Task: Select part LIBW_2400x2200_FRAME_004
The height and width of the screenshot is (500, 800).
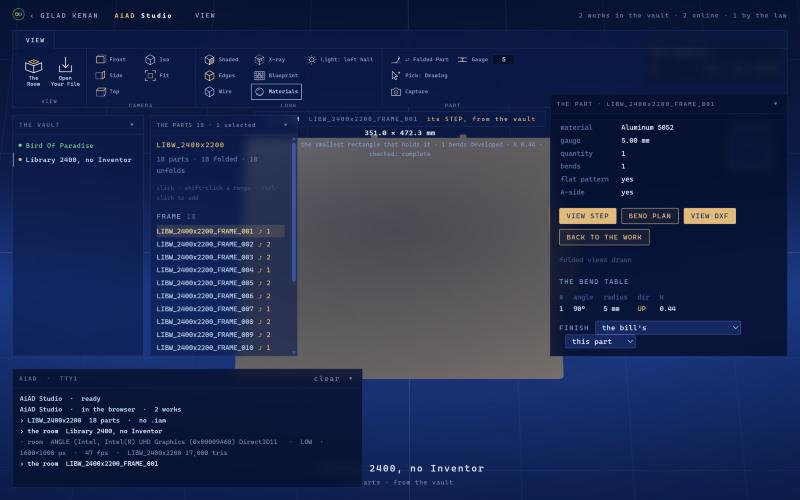Action: tap(220, 270)
